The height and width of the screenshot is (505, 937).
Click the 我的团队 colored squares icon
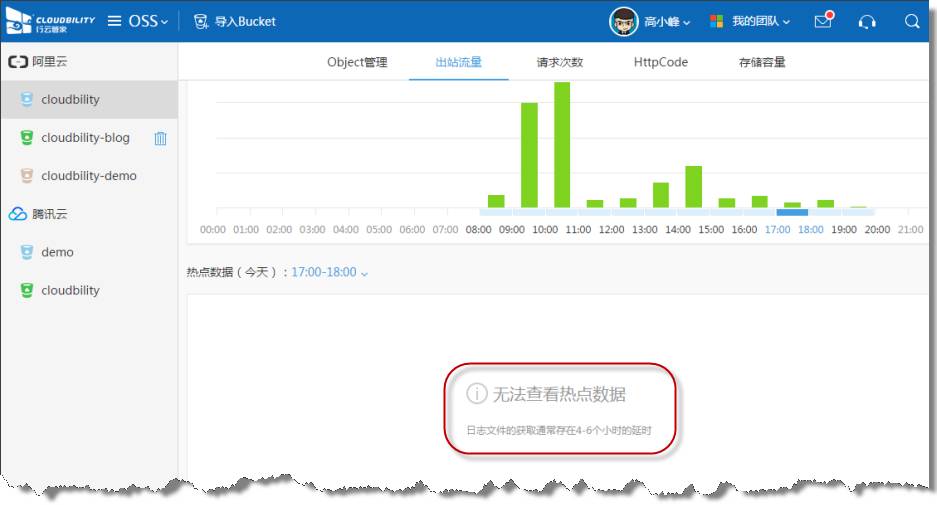pyautogui.click(x=717, y=21)
